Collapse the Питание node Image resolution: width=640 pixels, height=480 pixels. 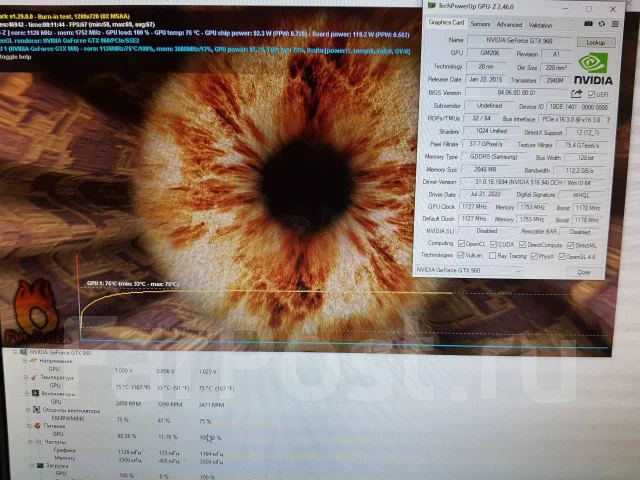click(x=29, y=426)
